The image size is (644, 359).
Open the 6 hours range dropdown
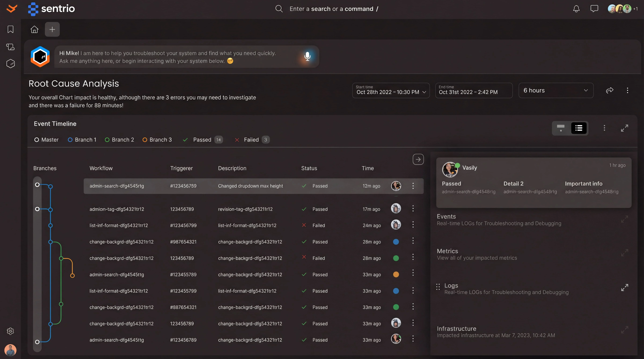coord(556,90)
